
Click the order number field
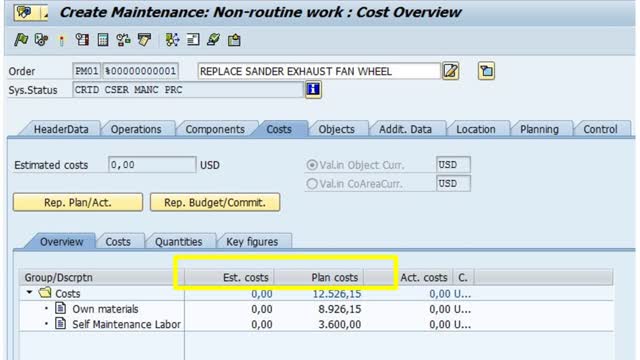[x=140, y=71]
